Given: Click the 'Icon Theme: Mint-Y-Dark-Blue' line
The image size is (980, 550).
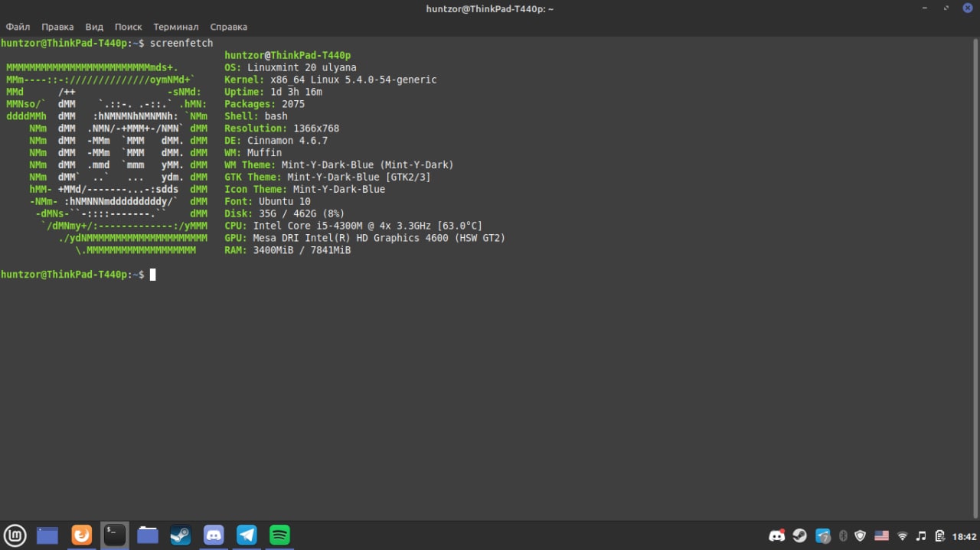Looking at the screenshot, I should [x=305, y=190].
